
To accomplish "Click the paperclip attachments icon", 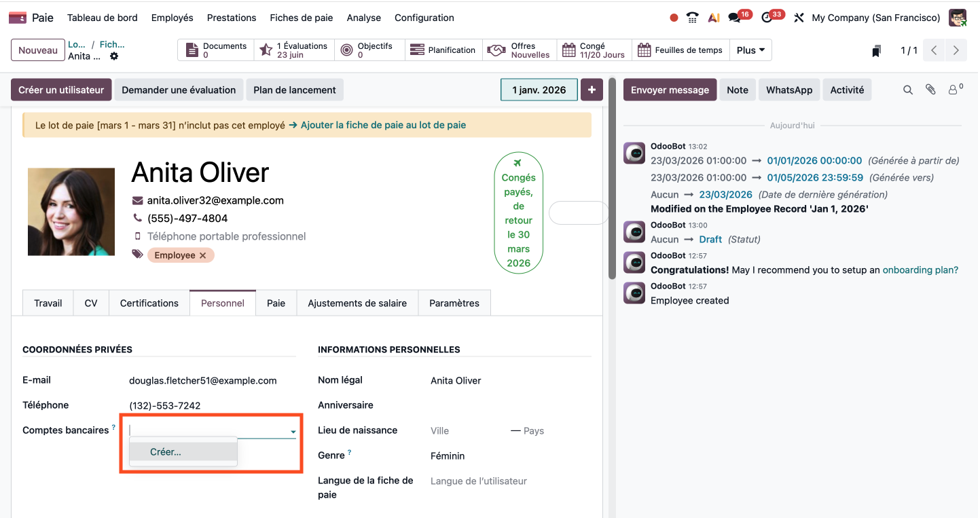I will coord(931,90).
